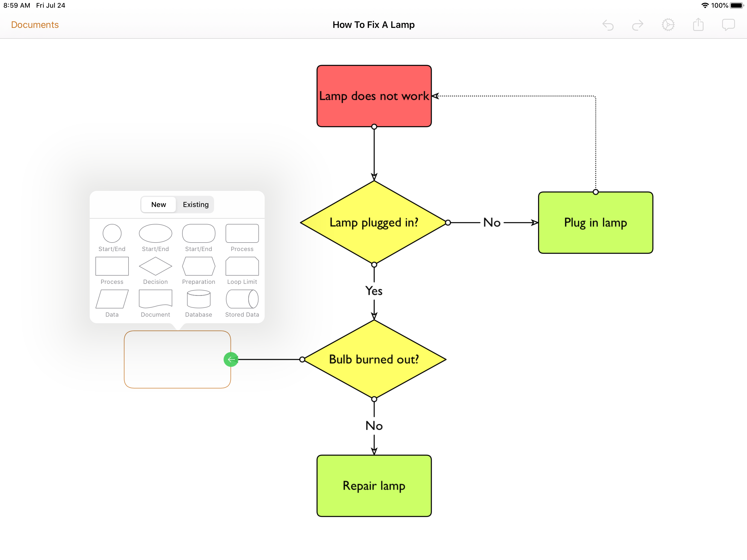Open the automation gear icon

668,25
